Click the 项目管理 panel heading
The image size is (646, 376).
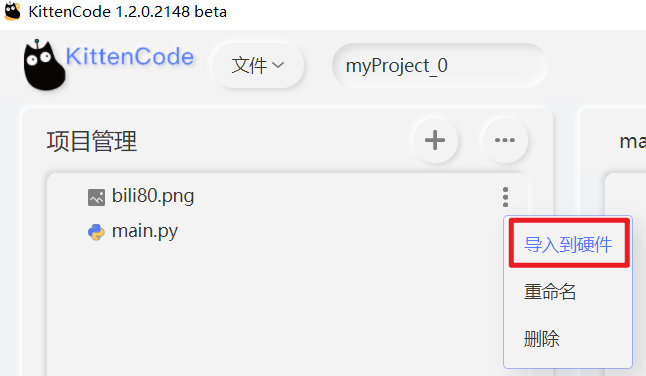(x=91, y=141)
